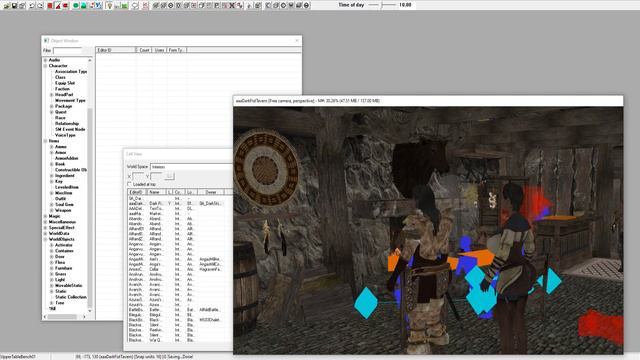
Task: Click the last round icon in toolbar
Action: point(306,5)
